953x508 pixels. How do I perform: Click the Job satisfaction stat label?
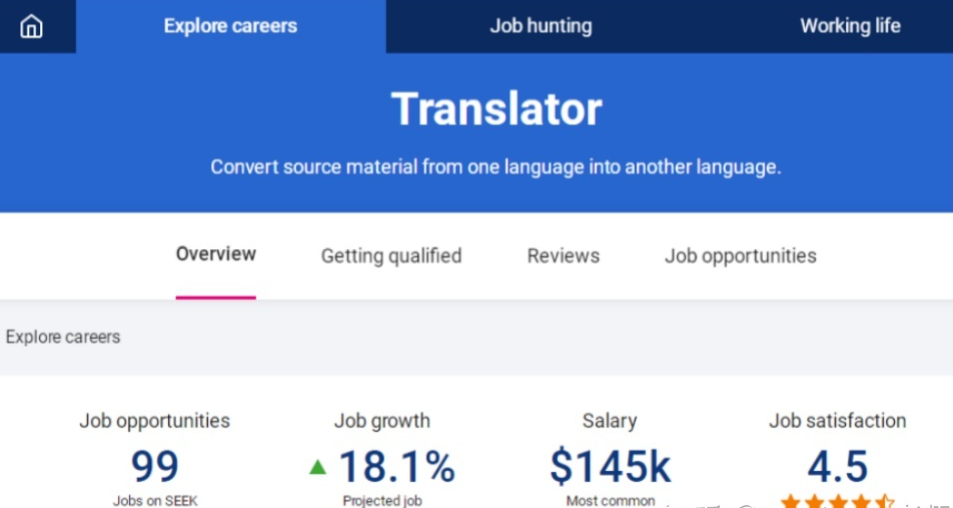tap(837, 421)
